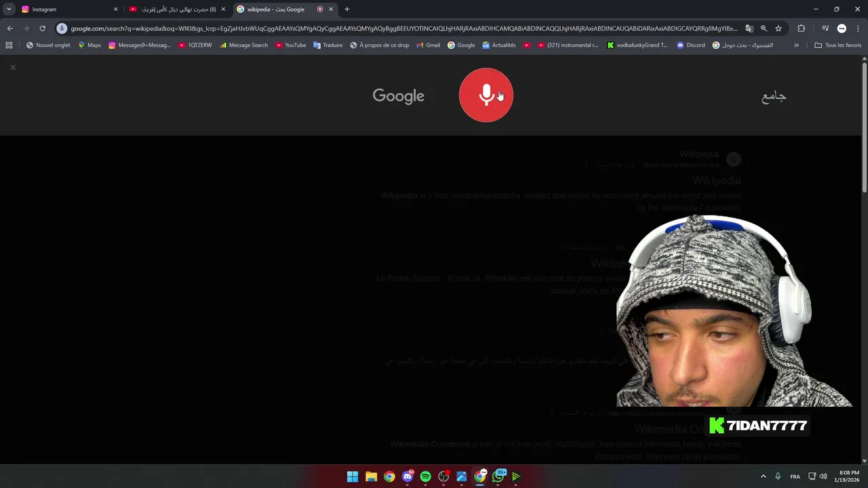This screenshot has width=868, height=488.
Task: Click the microphone indicator in address bar
Action: pyautogui.click(x=62, y=28)
